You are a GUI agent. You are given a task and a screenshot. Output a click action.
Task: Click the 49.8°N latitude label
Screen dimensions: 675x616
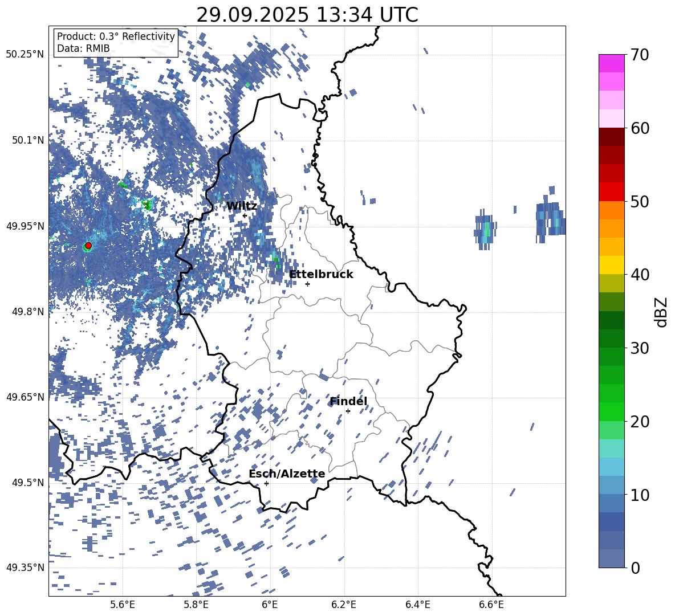[x=27, y=312]
